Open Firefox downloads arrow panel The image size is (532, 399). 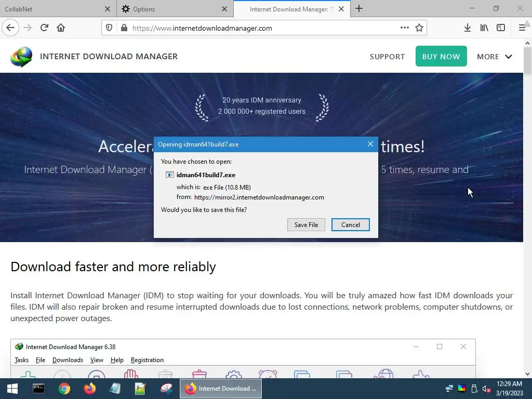click(x=468, y=28)
